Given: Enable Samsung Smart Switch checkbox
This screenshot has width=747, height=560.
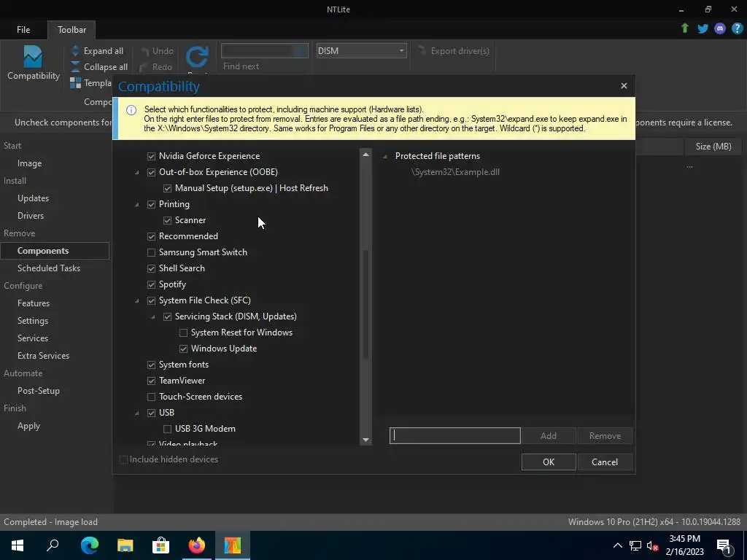Looking at the screenshot, I should pyautogui.click(x=151, y=252).
